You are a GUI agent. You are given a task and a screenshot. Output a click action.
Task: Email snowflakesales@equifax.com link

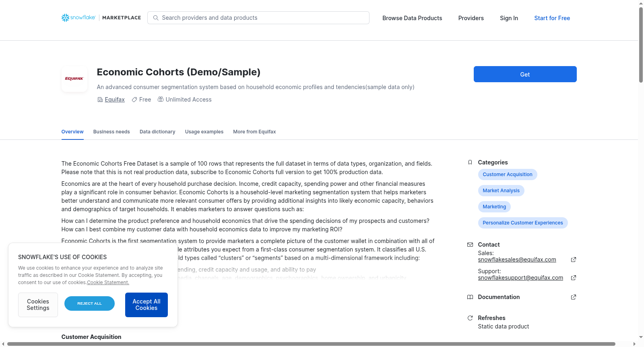[x=517, y=260]
